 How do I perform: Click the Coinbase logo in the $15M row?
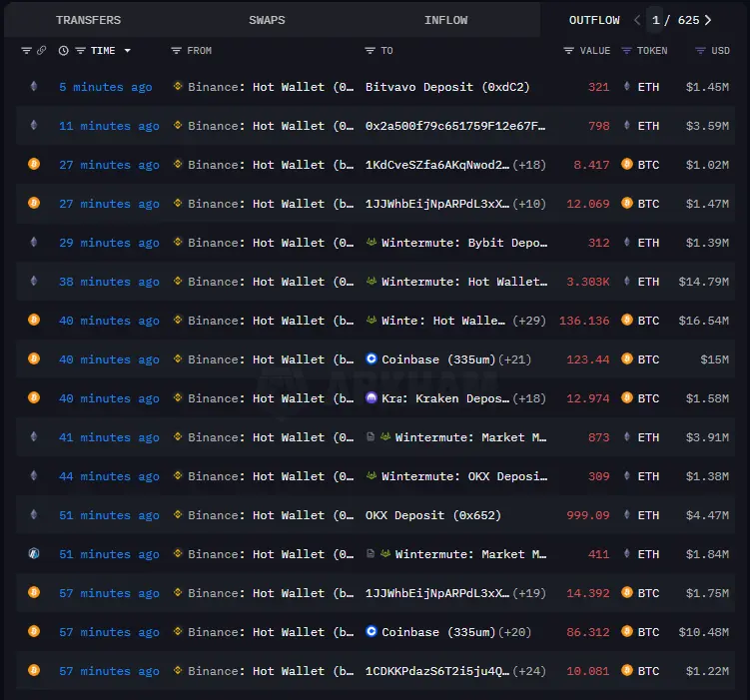pyautogui.click(x=372, y=359)
